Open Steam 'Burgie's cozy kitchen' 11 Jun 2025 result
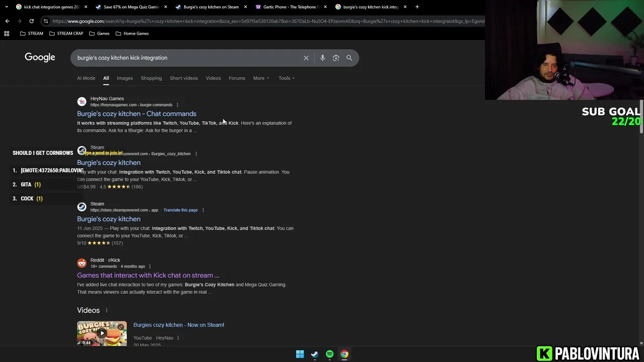Viewport: 644px width, 362px height. pos(109,219)
